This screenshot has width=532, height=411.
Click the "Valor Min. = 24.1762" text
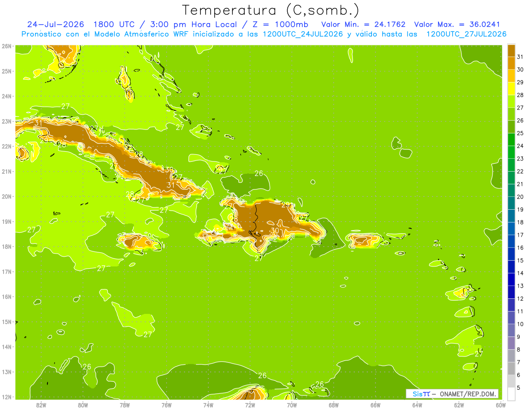364,24
